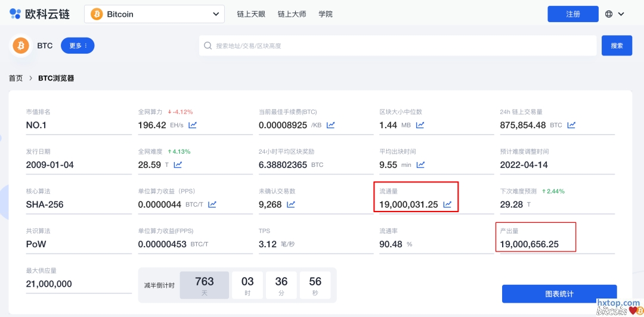Viewport: 644px width, 317px height.
Task: Expand the 更多 menu button
Action: point(78,46)
